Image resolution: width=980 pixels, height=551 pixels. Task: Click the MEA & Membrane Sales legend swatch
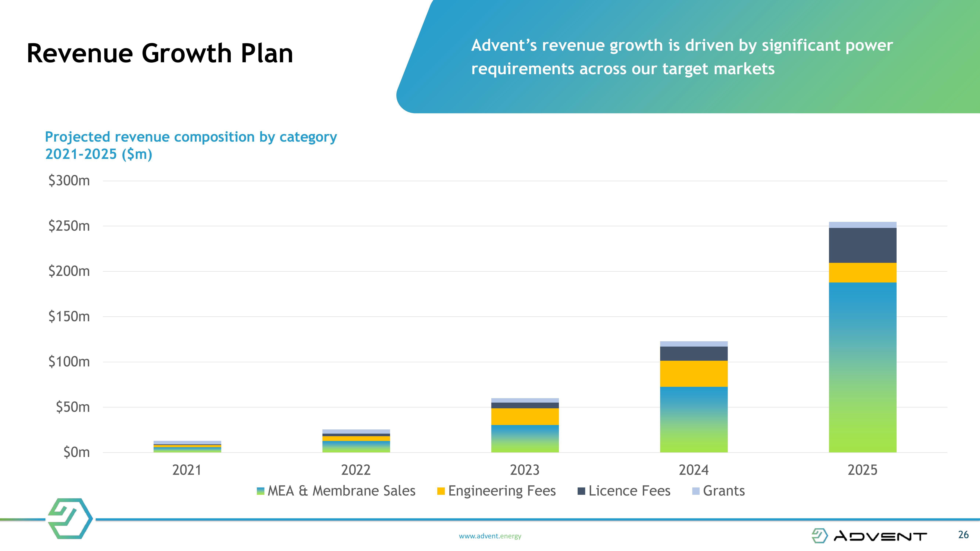261,491
